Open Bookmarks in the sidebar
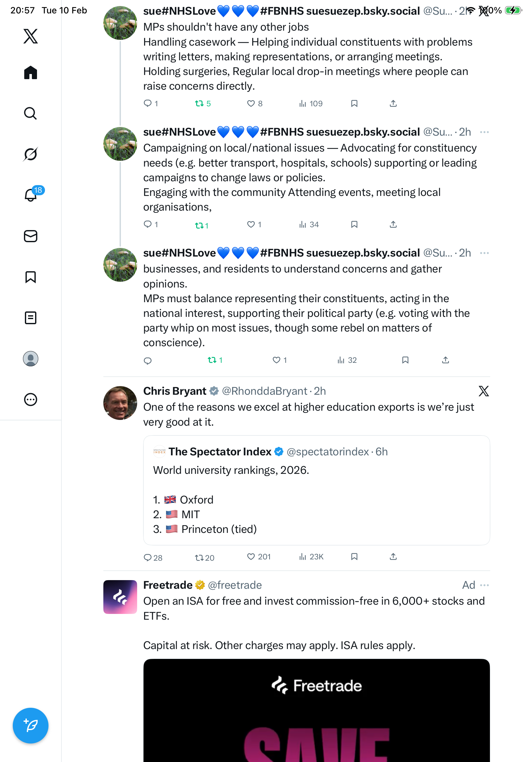 point(31,277)
